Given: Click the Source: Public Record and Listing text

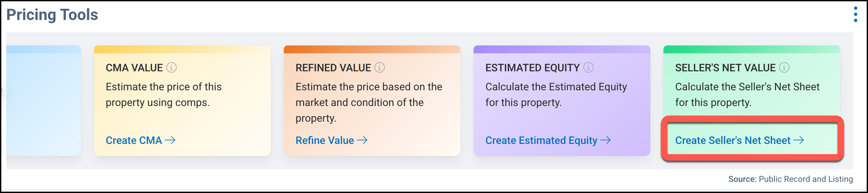Looking at the screenshot, I should point(790,179).
